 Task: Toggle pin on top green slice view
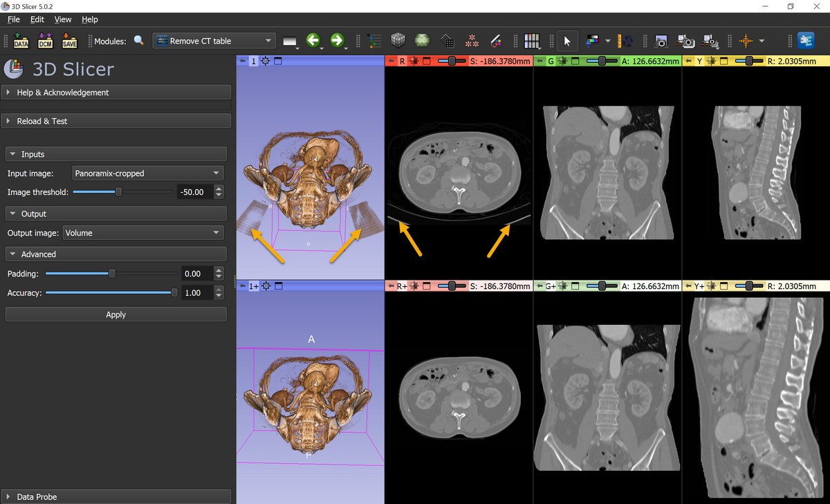tap(539, 61)
